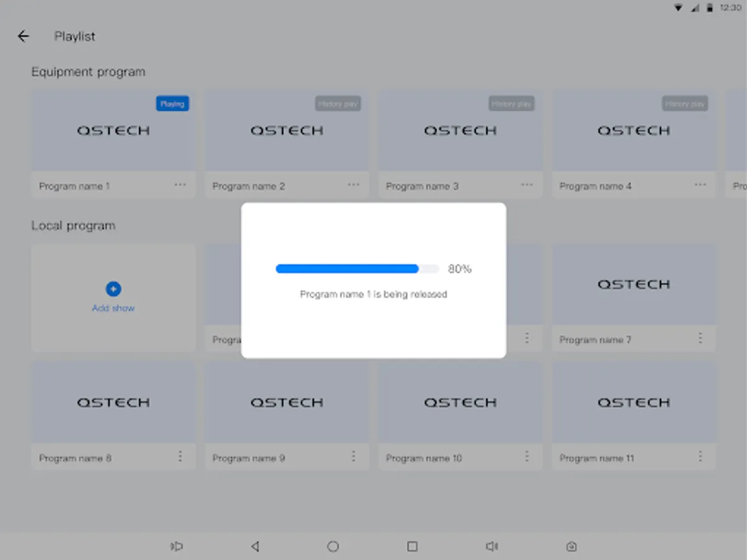Screen dimensions: 747x560
Task: Click the Wi-Fi status icon
Action: click(x=679, y=8)
